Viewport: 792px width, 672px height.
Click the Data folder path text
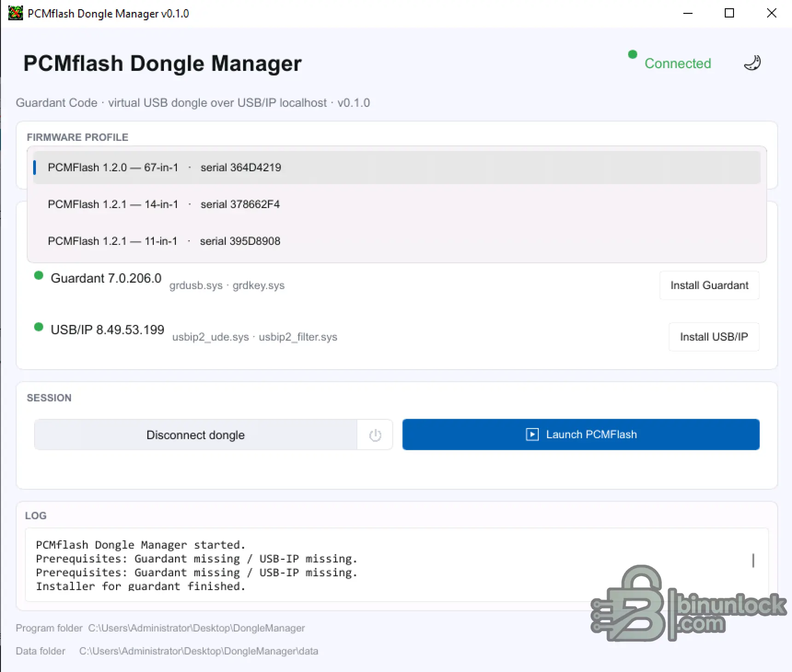tap(198, 651)
